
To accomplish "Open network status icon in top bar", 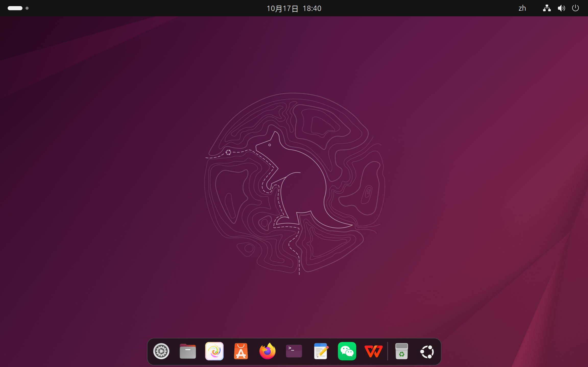I will coord(547,8).
